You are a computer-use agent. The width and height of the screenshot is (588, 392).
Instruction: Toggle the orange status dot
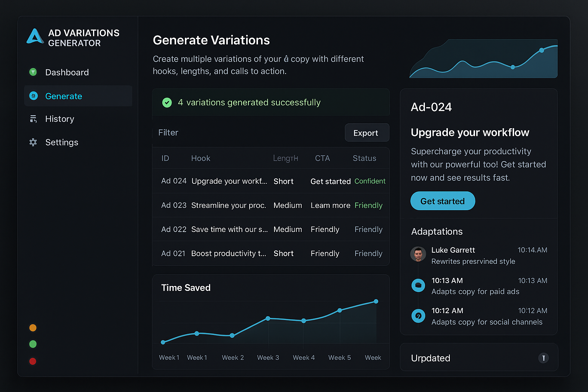pyautogui.click(x=33, y=328)
